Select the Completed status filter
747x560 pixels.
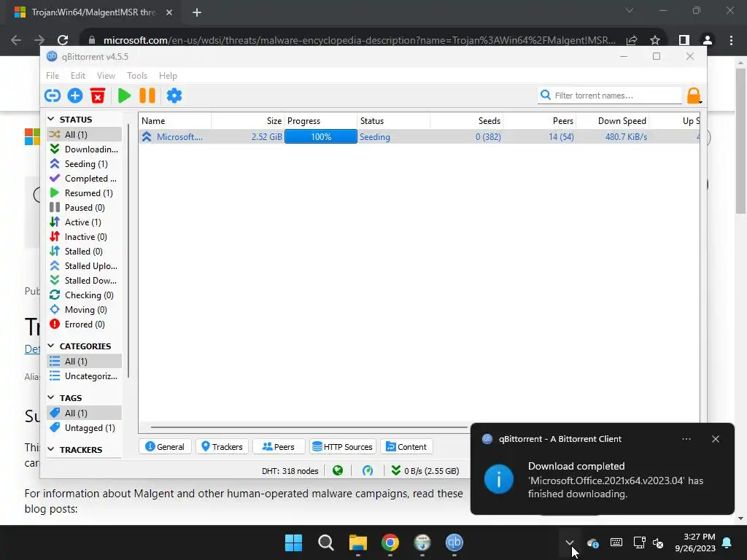coord(85,179)
